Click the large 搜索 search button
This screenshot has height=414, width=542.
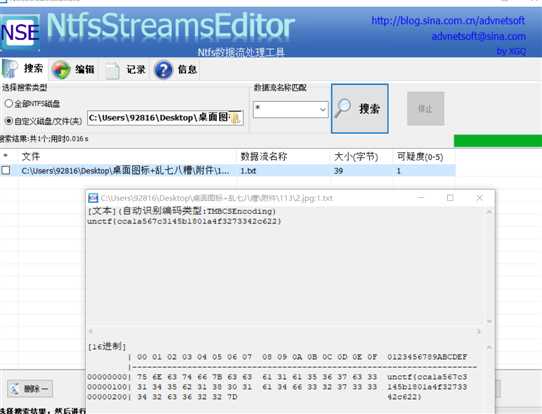(359, 109)
